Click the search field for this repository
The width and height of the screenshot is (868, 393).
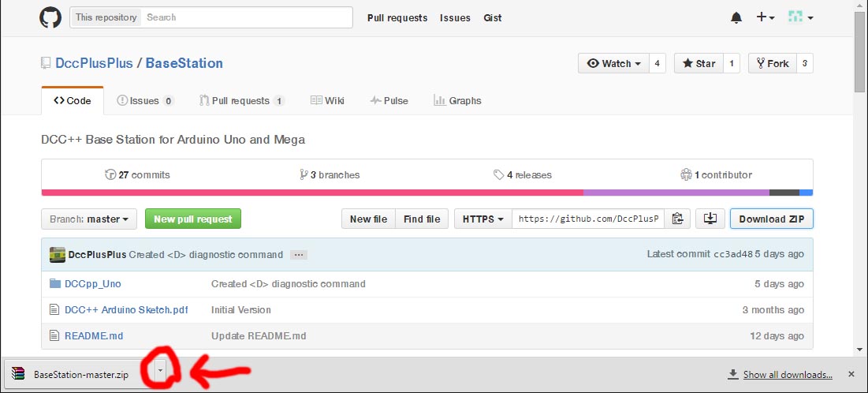click(x=247, y=17)
